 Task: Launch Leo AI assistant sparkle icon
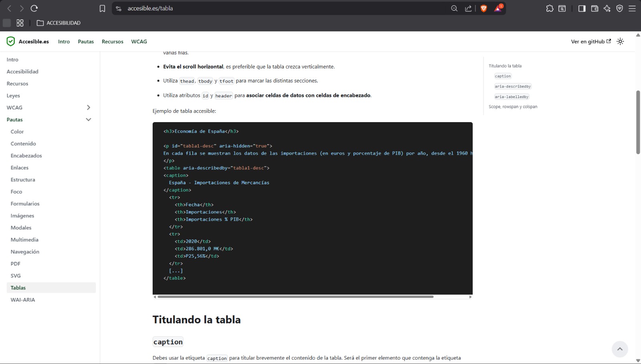click(607, 8)
